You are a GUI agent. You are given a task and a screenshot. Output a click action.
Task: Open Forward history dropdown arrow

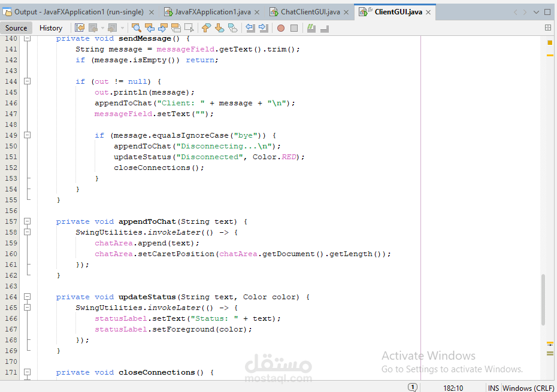pos(122,28)
